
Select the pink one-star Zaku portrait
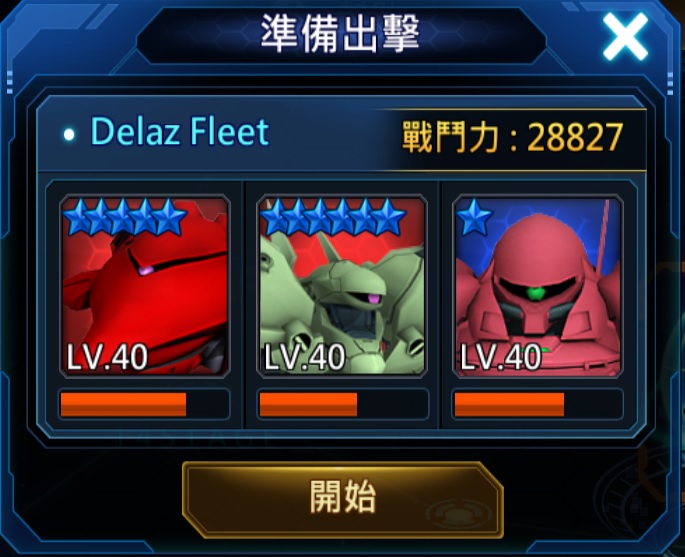[x=538, y=287]
